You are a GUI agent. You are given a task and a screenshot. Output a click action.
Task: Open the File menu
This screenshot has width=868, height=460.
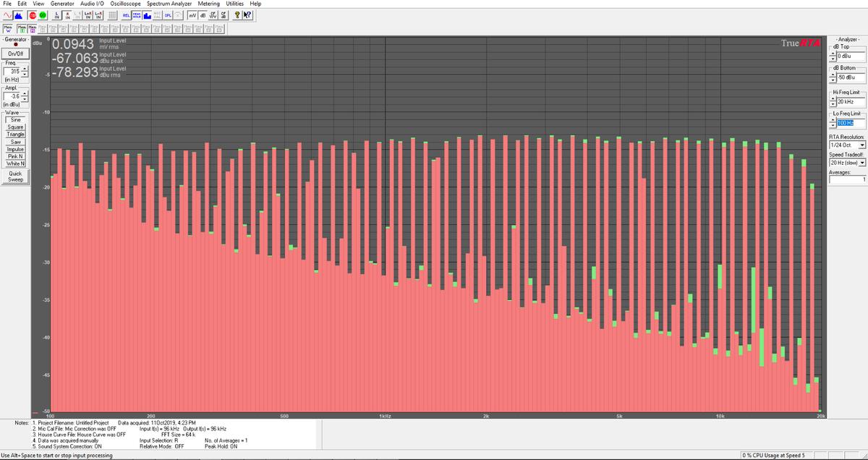tap(7, 4)
